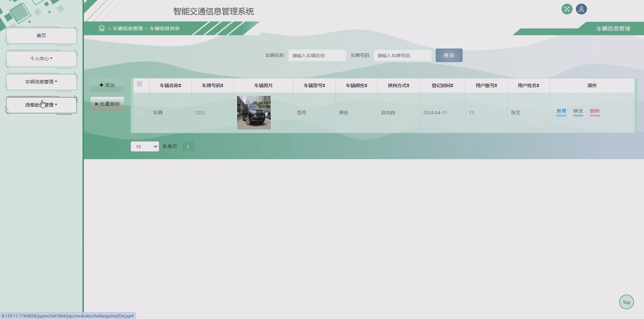The height and width of the screenshot is (319, 644).
Task: Check the row checkbox for 车辆 1252
Action: pos(139,112)
